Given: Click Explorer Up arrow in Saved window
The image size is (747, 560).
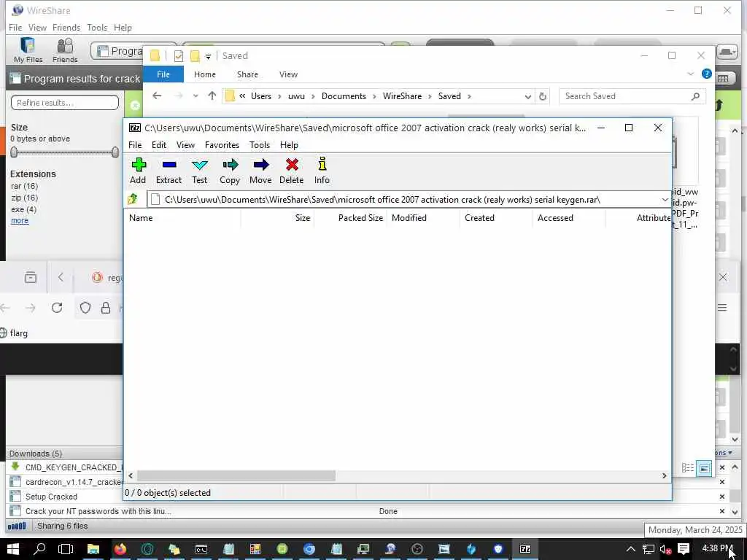Looking at the screenshot, I should [x=212, y=96].
